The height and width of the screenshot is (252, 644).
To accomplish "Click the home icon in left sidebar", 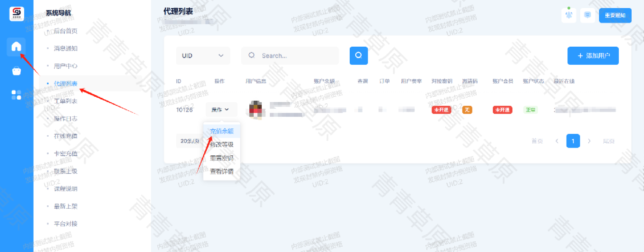I will (16, 47).
